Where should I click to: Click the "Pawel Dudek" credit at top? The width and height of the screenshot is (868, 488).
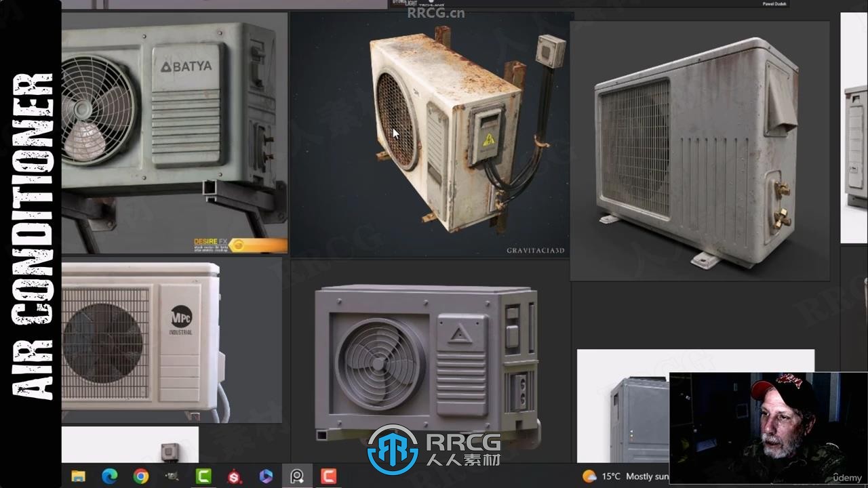[x=775, y=3]
